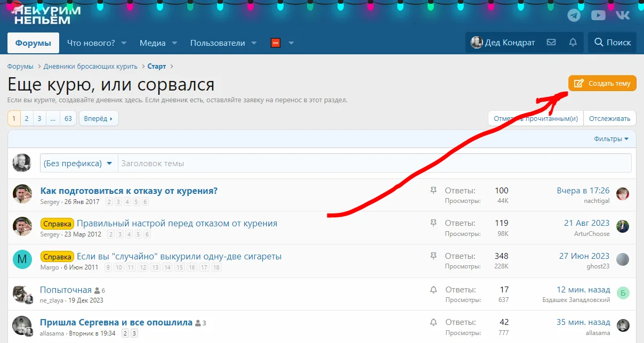Click the Справка prefix on Правильный настрой
This screenshot has height=343, width=644.
pyautogui.click(x=58, y=224)
